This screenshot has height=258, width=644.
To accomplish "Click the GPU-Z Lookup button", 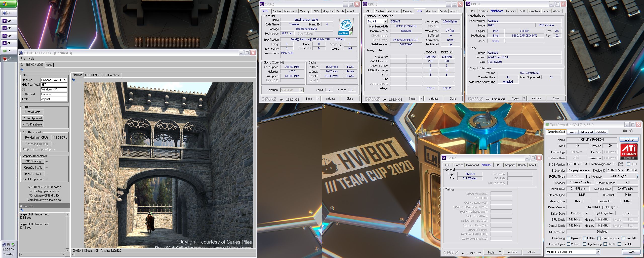I will click(x=629, y=140).
